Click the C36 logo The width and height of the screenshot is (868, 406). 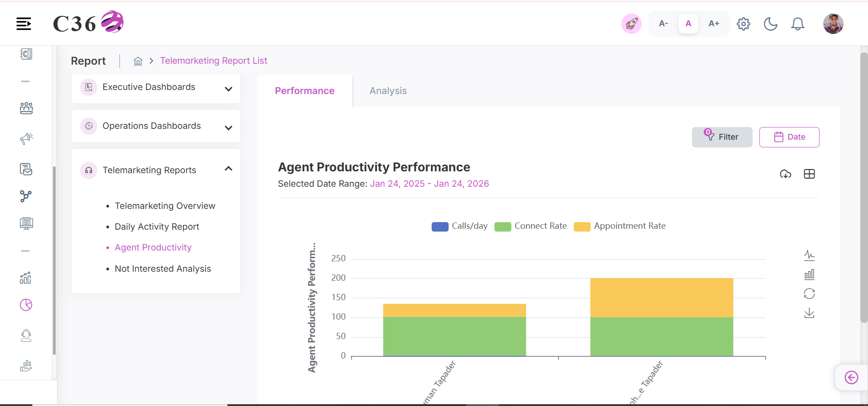point(88,23)
